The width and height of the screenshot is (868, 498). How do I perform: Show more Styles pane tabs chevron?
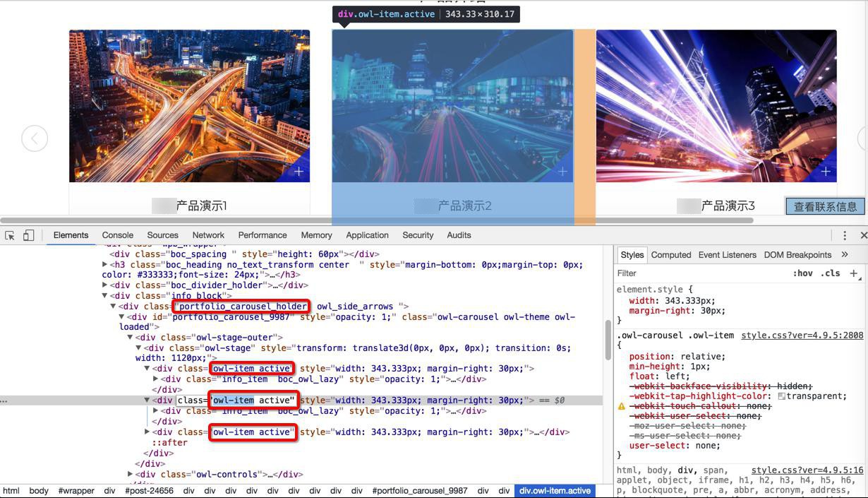click(844, 254)
